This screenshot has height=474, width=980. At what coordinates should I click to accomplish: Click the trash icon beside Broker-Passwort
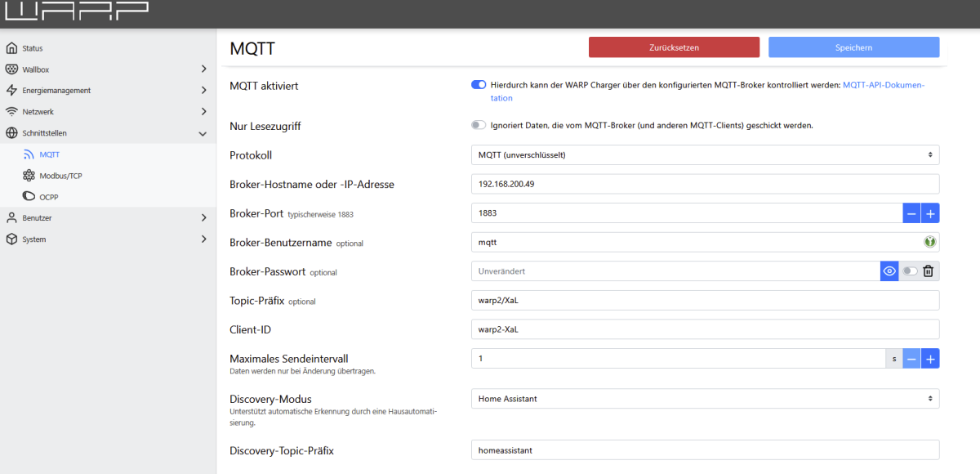click(x=928, y=271)
